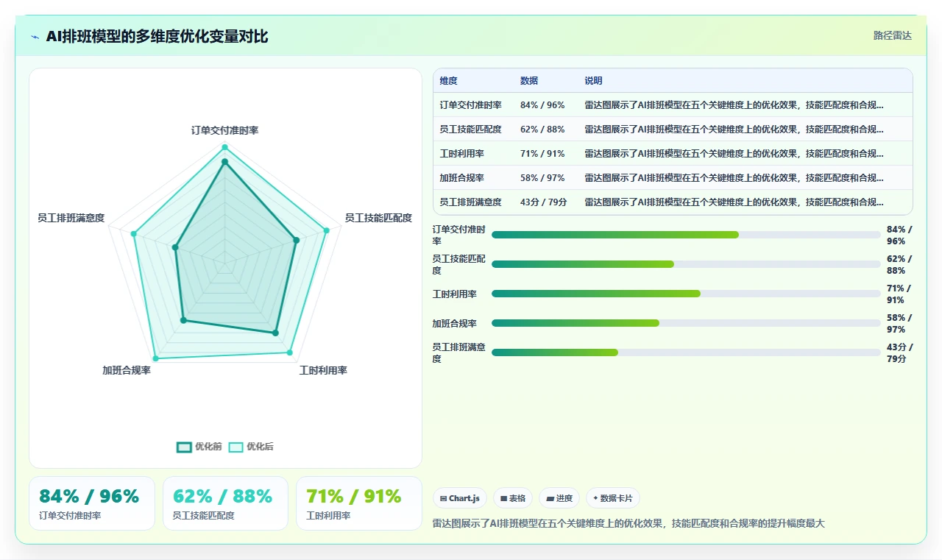Select the 员工技能匹配度 progress bar
Screen dimensions: 942x560
686,264
